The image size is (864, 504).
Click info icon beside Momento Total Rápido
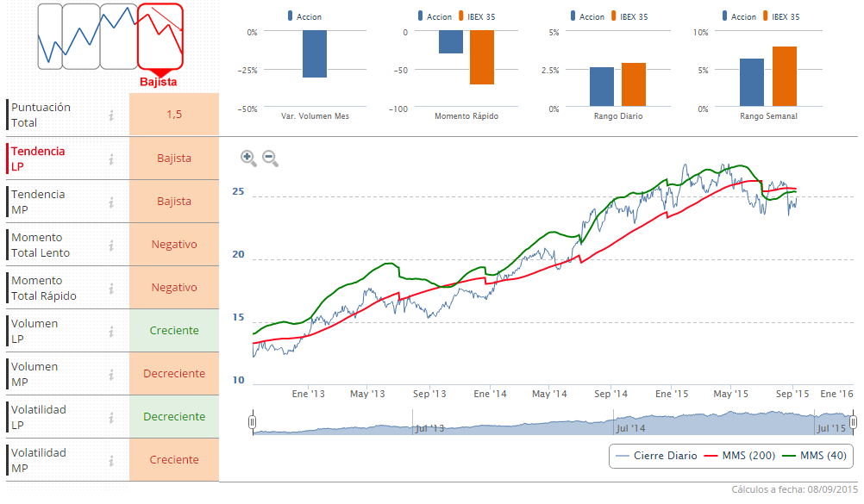point(111,288)
